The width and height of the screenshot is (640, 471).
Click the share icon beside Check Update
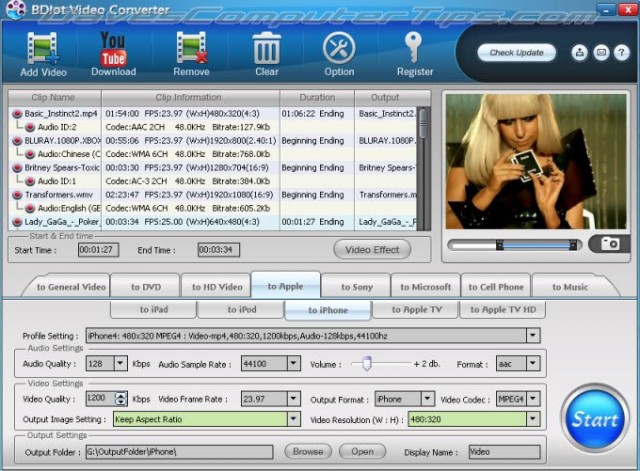pos(579,53)
